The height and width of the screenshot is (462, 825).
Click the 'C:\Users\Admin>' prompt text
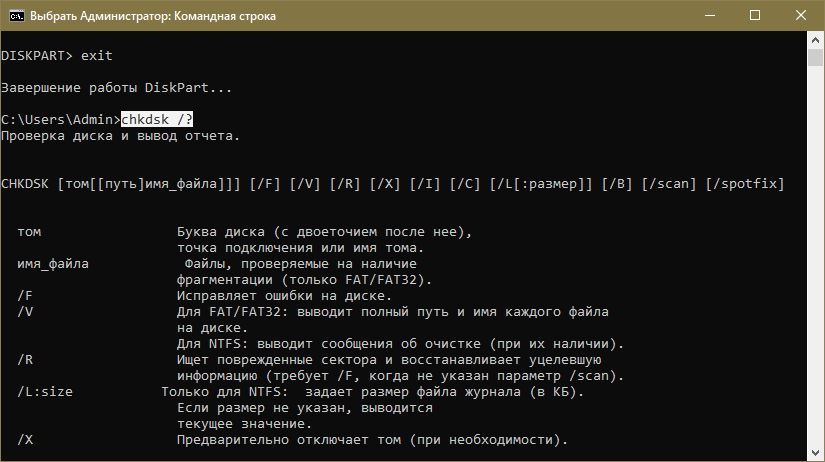(61, 119)
